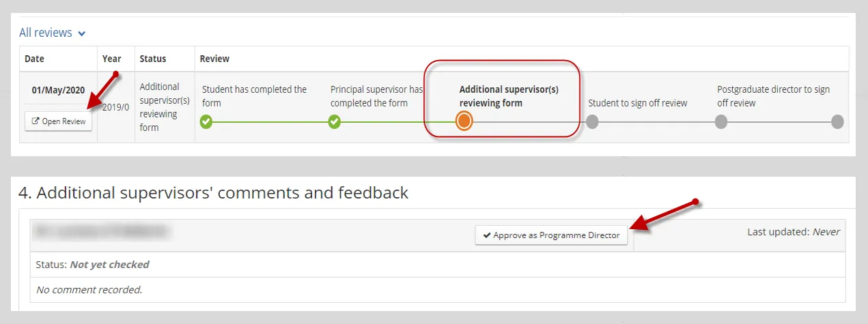
Task: Click the green checkmark under 'Student has completed the form'
Action: (206, 121)
